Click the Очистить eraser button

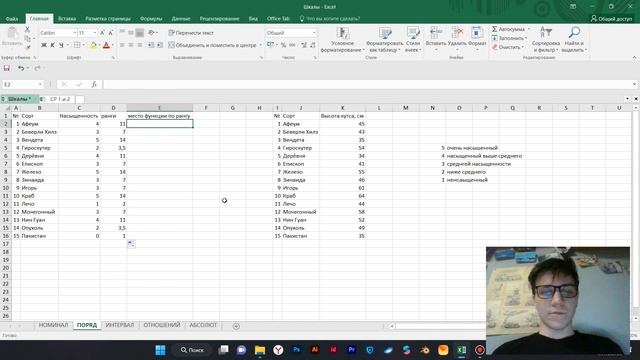(x=507, y=47)
